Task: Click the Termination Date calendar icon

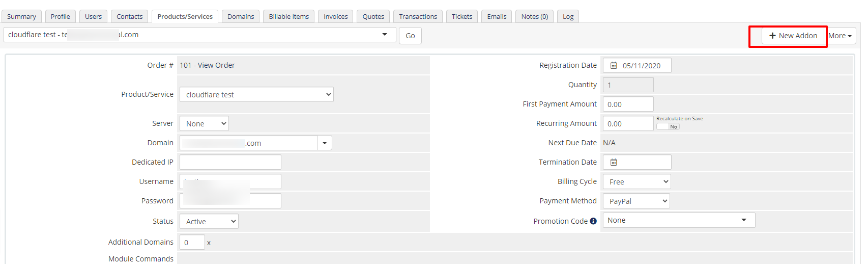Action: pyautogui.click(x=614, y=163)
